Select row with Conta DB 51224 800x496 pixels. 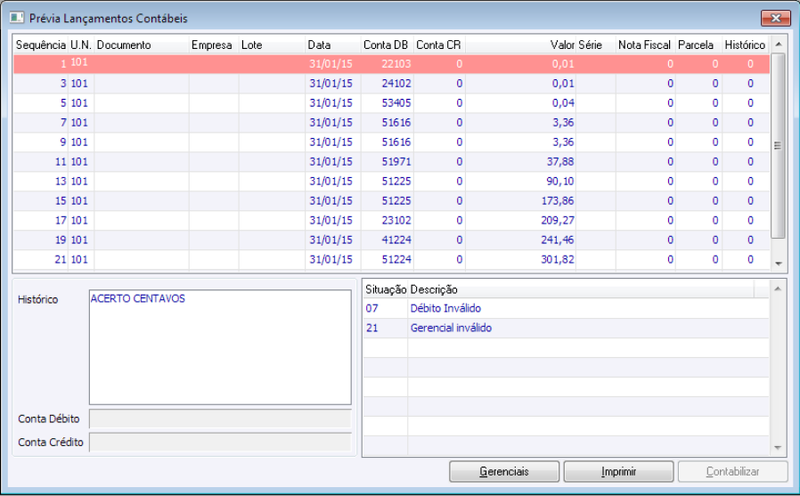point(391,259)
